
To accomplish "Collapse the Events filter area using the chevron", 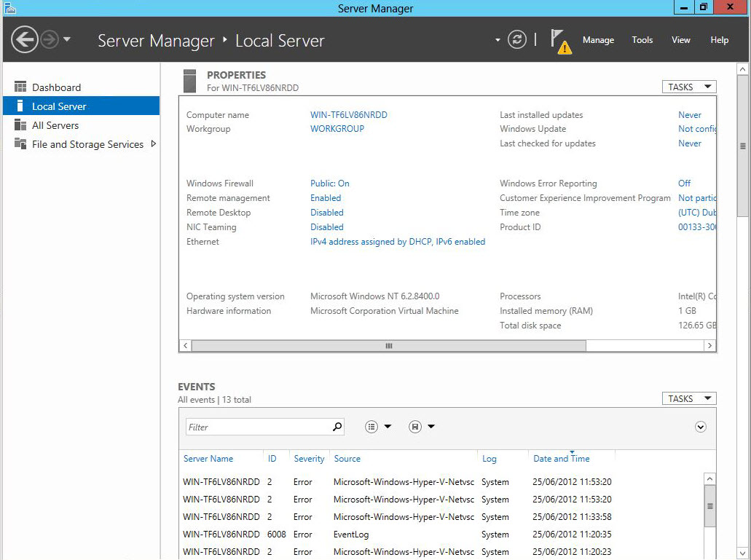I will pos(701,427).
